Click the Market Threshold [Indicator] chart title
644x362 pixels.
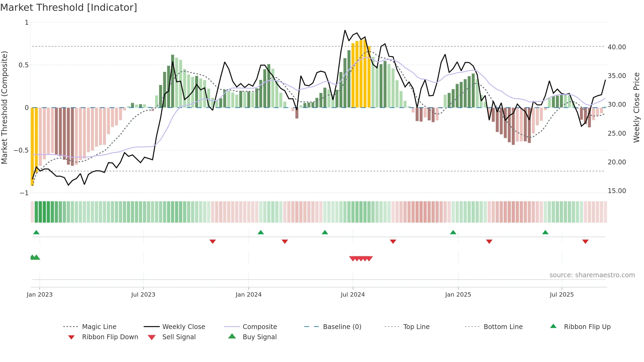[69, 8]
